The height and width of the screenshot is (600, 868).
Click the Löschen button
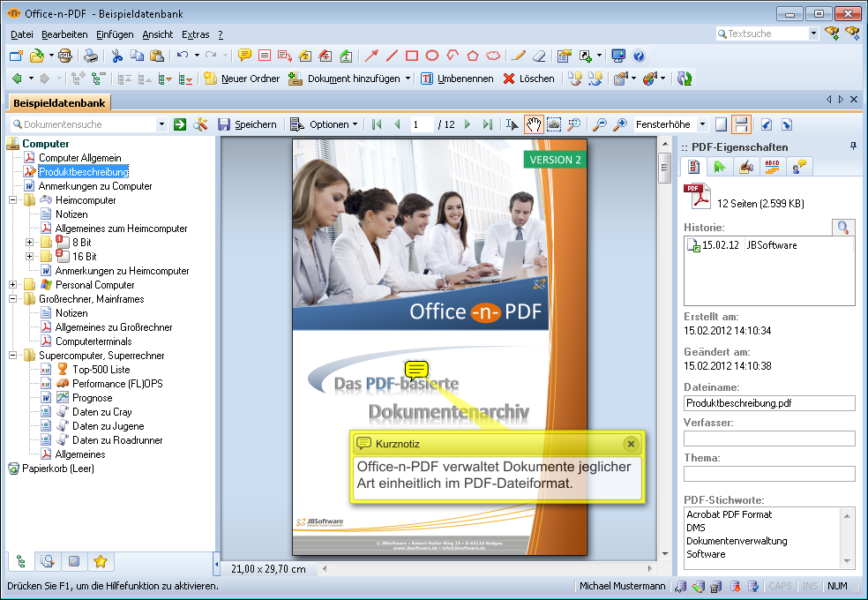tap(528, 79)
